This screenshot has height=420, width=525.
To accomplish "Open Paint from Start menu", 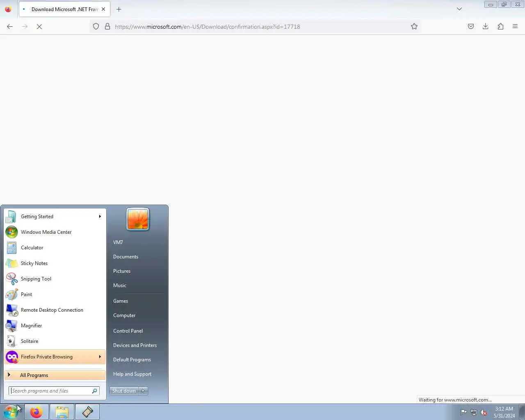I will click(x=55, y=294).
